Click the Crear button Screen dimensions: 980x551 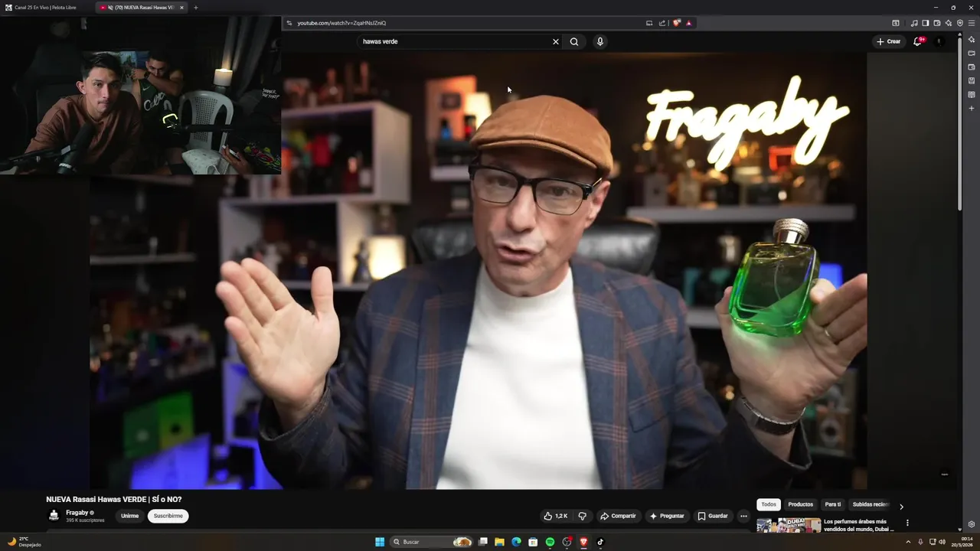[889, 41]
